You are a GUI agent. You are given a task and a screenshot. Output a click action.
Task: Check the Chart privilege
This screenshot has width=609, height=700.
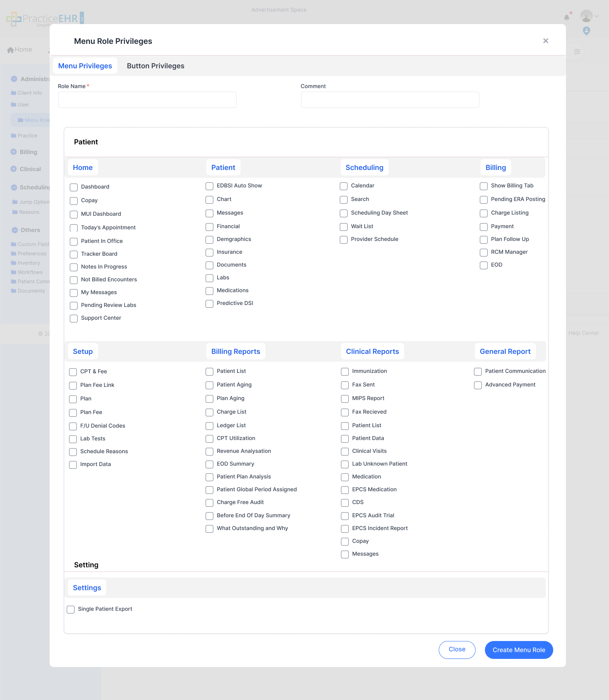coord(209,200)
